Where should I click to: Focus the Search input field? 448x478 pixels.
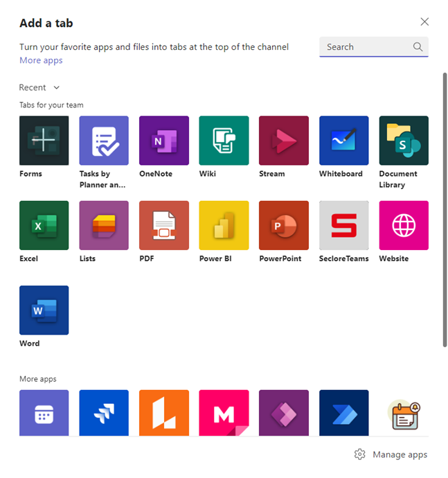point(374,47)
